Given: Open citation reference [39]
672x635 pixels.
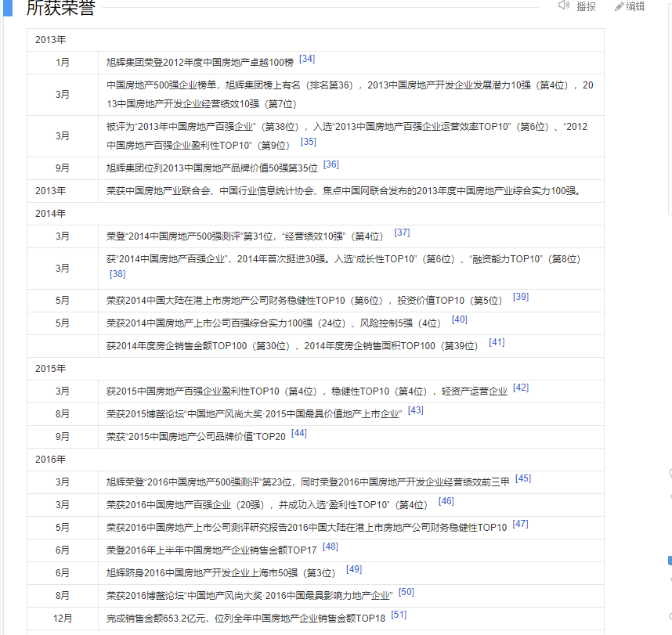Looking at the screenshot, I should [x=521, y=297].
